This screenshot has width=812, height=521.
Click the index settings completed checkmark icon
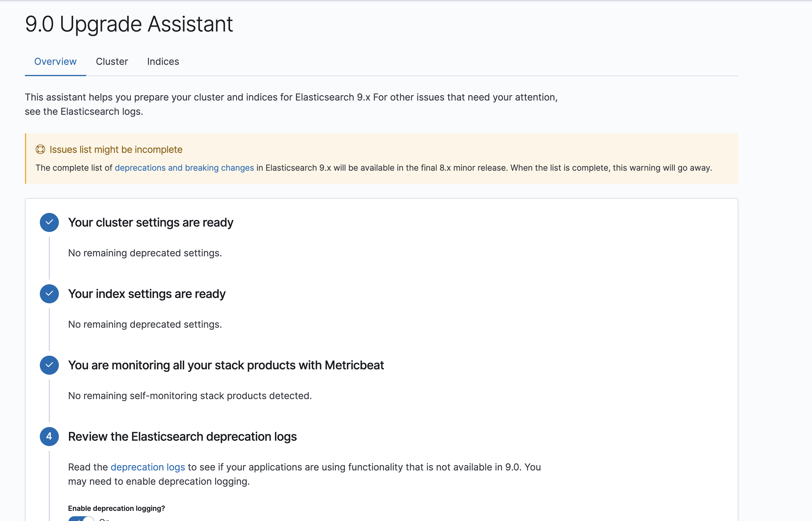[x=49, y=294]
